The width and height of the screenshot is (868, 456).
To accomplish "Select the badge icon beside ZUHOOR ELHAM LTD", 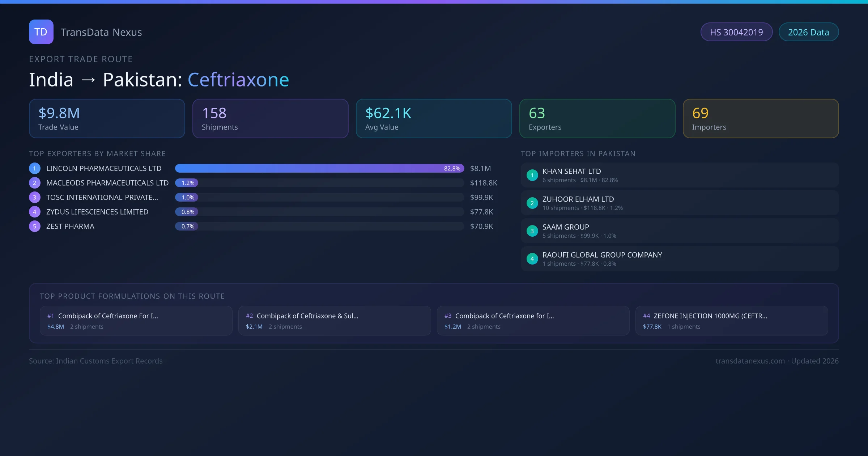I will point(532,203).
